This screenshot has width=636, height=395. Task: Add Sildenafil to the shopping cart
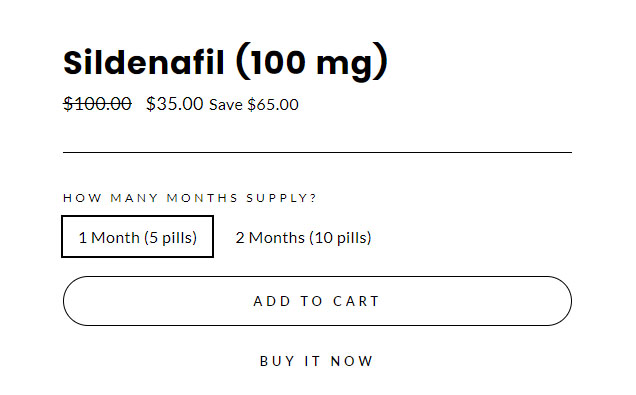coord(317,301)
